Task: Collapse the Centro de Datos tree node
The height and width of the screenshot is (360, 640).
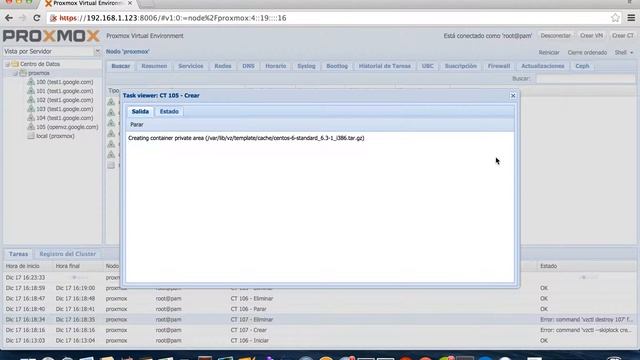Action: click(7, 64)
